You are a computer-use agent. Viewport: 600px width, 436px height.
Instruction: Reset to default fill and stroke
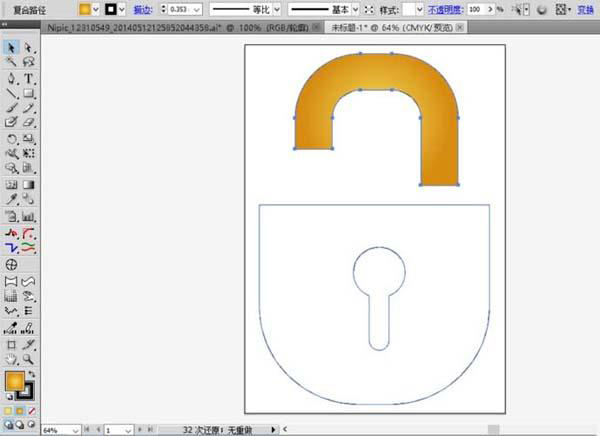[x=10, y=397]
